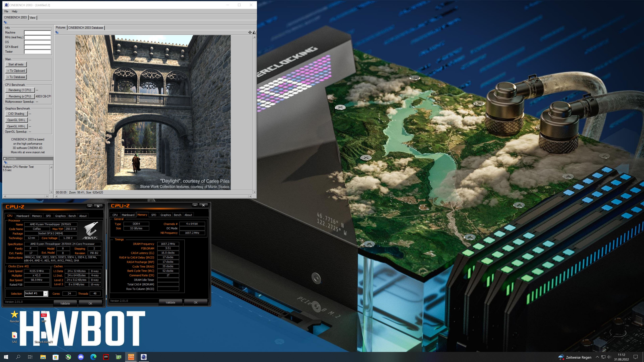The width and height of the screenshot is (644, 362).
Task: Click the GFX-Board input field
Action: [x=38, y=47]
